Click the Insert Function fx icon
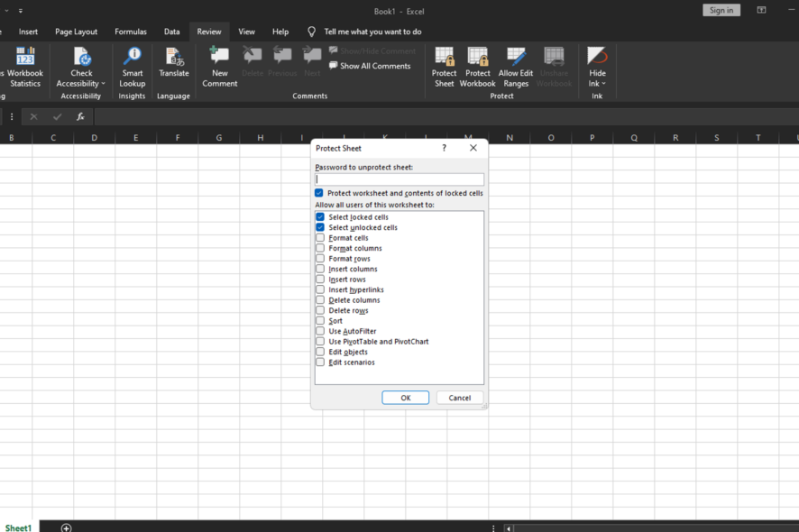The width and height of the screenshot is (799, 532). [80, 116]
